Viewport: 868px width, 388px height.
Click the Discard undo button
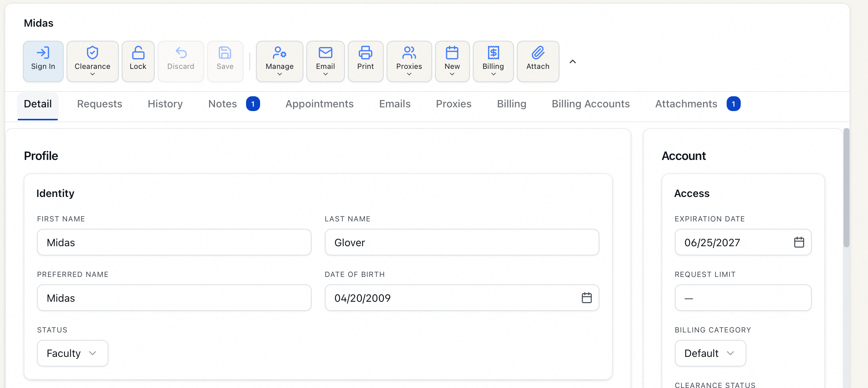tap(181, 61)
